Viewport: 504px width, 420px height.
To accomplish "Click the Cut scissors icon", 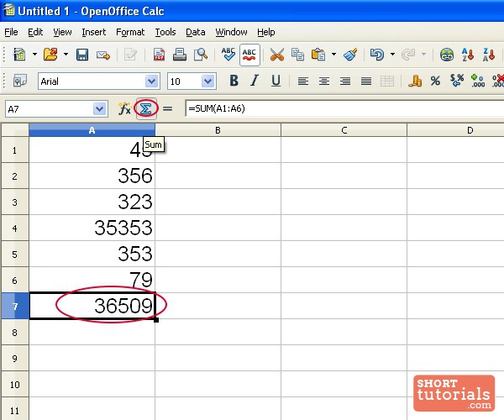I will click(x=276, y=55).
